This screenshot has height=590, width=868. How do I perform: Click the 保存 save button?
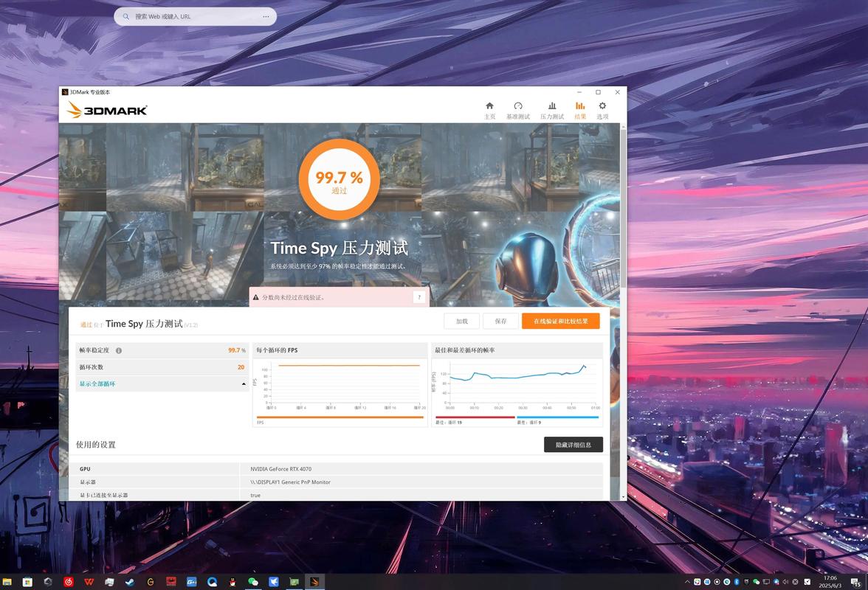pos(500,322)
